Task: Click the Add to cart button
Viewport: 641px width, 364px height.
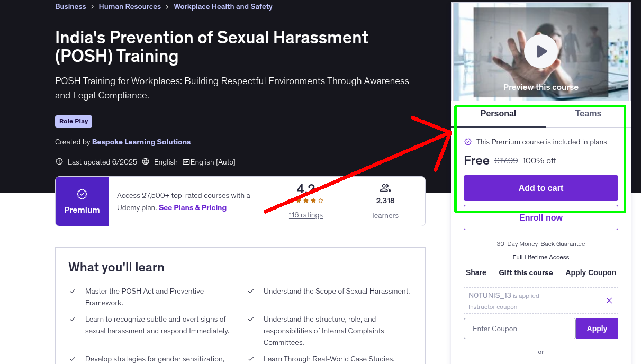Action: tap(540, 188)
